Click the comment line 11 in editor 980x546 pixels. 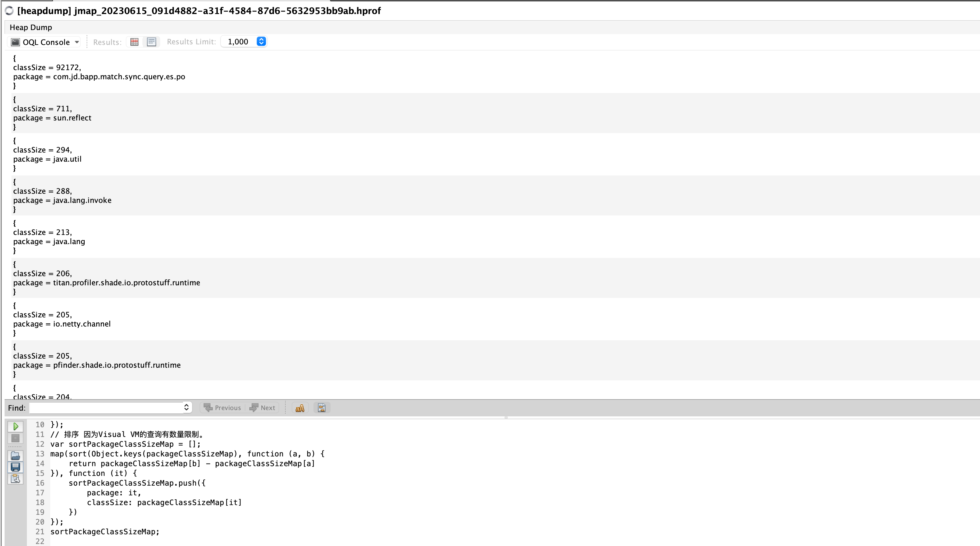pyautogui.click(x=128, y=434)
